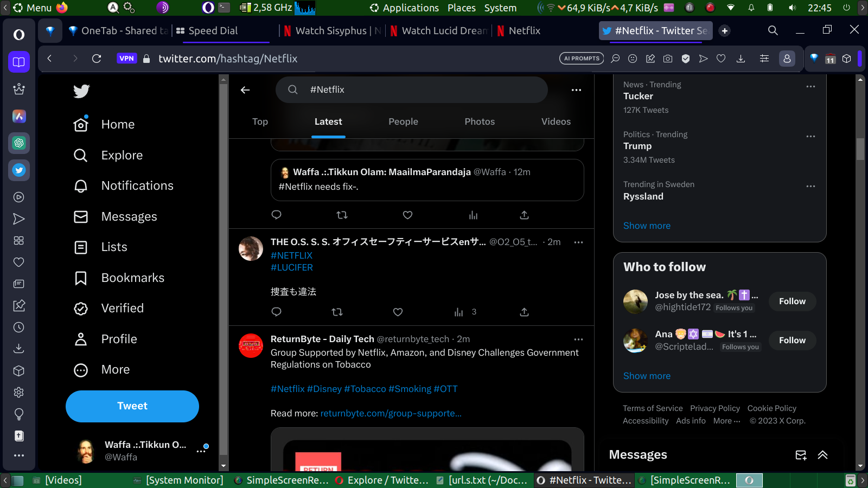868x488 pixels.
Task: Open more options on the ReturnByte tweet
Action: click(x=578, y=339)
